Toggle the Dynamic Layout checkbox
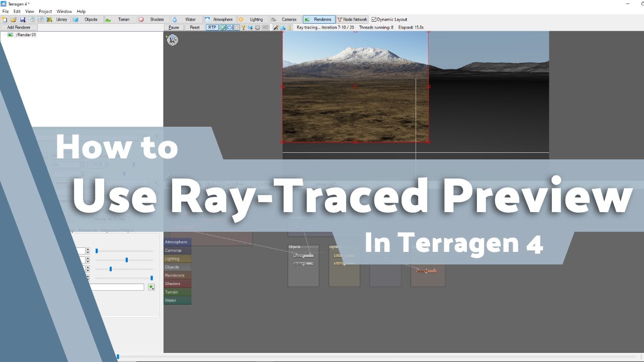 (x=374, y=20)
